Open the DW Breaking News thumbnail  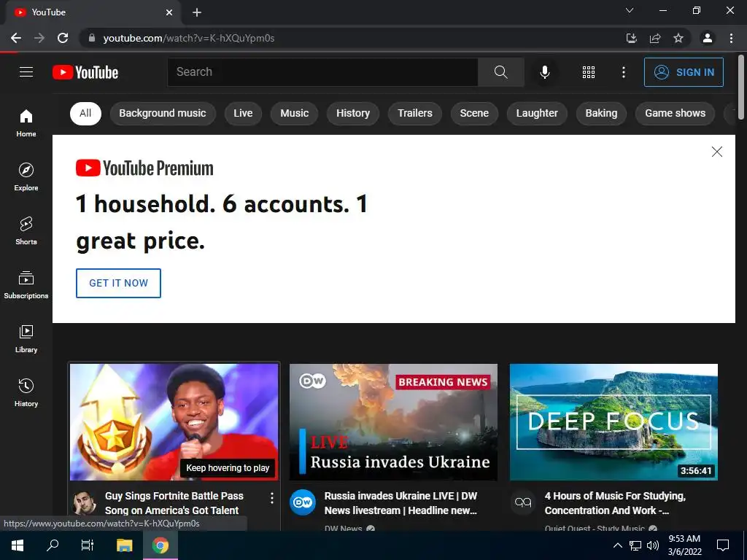(x=393, y=422)
